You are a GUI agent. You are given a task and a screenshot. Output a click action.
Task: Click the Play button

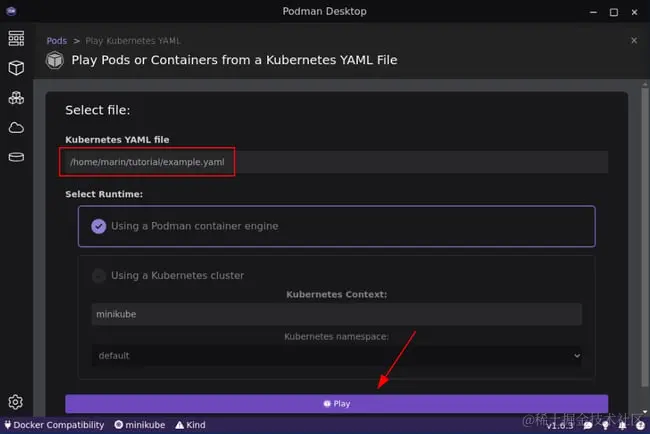click(x=336, y=403)
